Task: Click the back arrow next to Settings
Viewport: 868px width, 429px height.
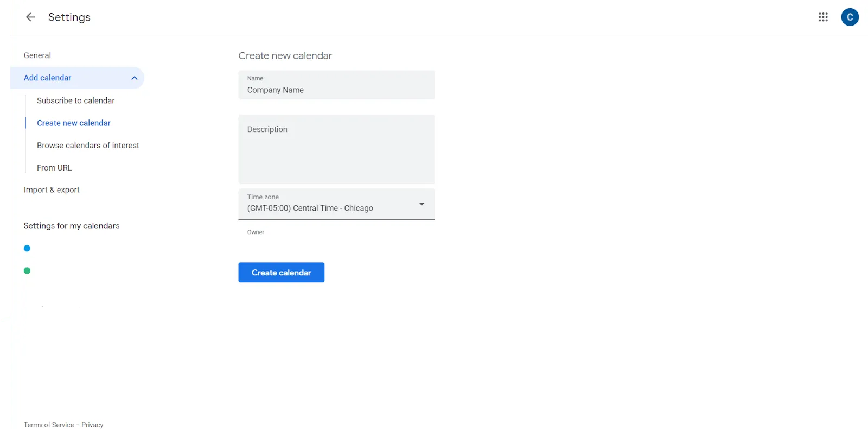Action: point(30,17)
